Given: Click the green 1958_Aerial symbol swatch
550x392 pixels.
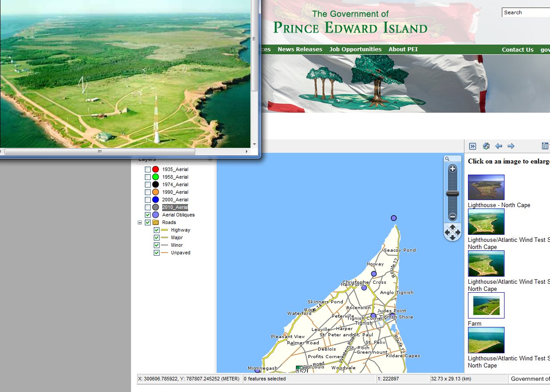Looking at the screenshot, I should point(156,177).
